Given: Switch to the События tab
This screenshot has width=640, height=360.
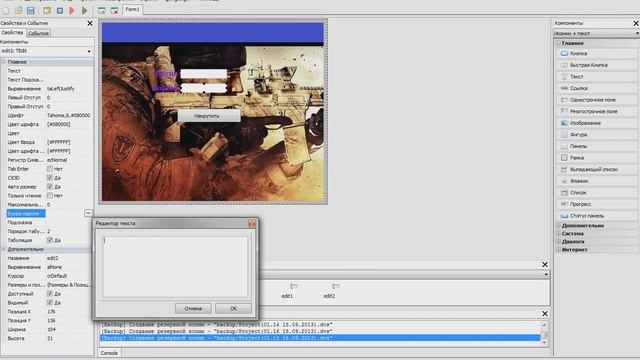Looking at the screenshot, I should (x=38, y=33).
